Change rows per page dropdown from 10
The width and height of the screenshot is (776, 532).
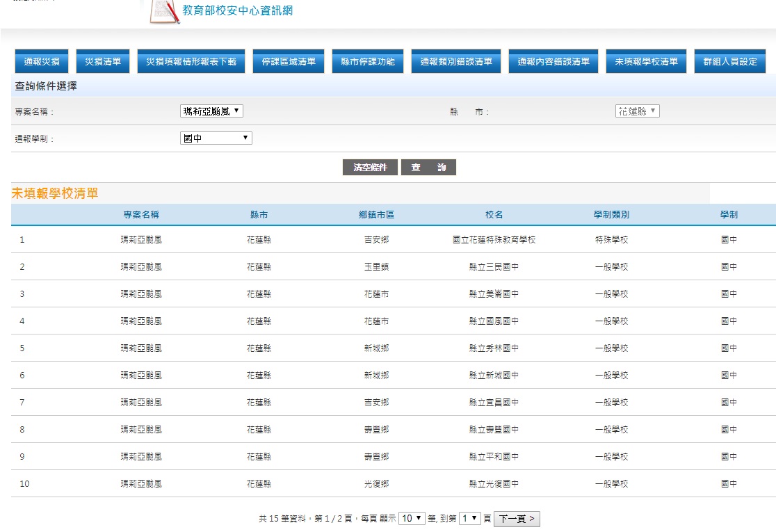click(412, 519)
